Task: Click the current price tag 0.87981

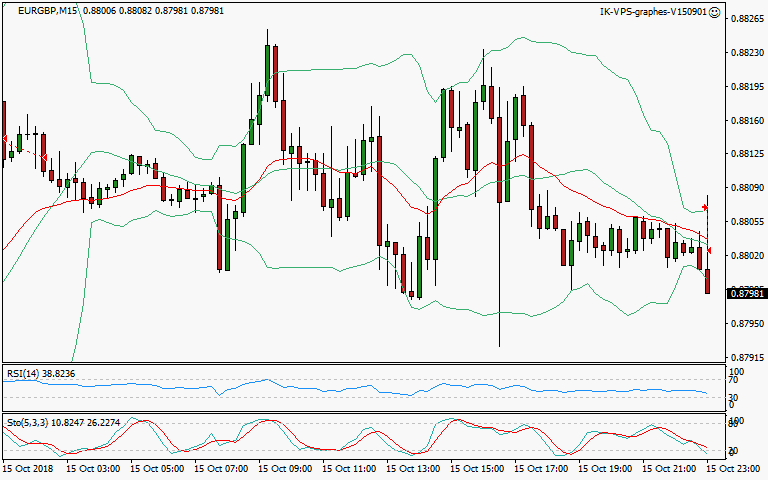Action: point(744,293)
